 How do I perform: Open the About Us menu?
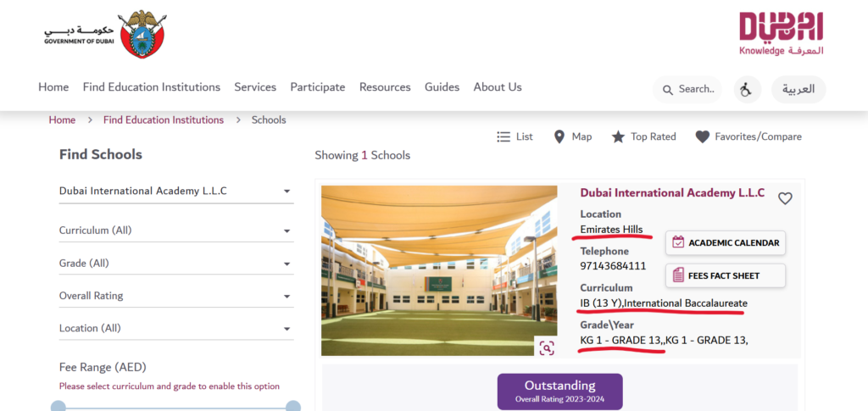point(498,86)
